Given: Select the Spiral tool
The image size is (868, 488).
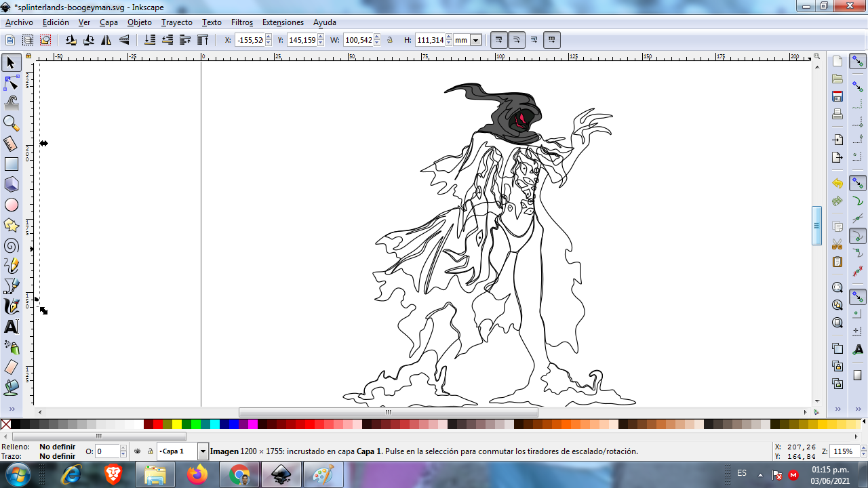Looking at the screenshot, I should (11, 245).
